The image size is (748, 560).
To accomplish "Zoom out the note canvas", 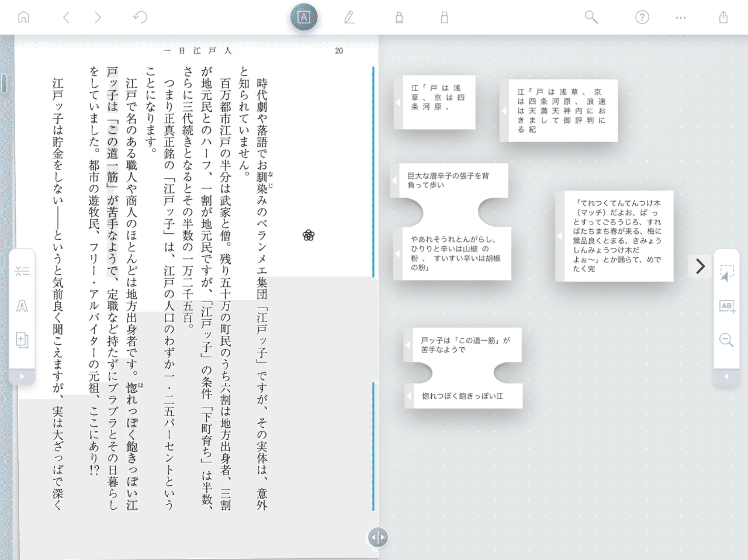I will [x=727, y=339].
